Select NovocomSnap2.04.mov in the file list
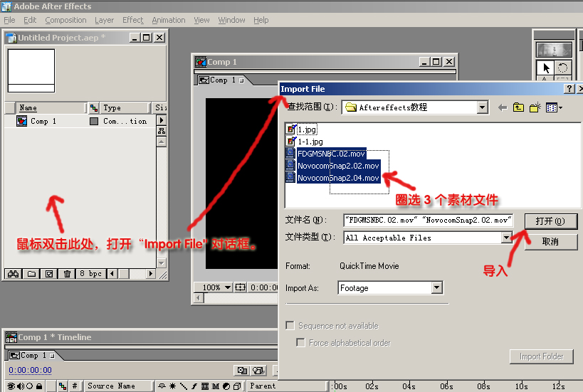 coord(338,178)
